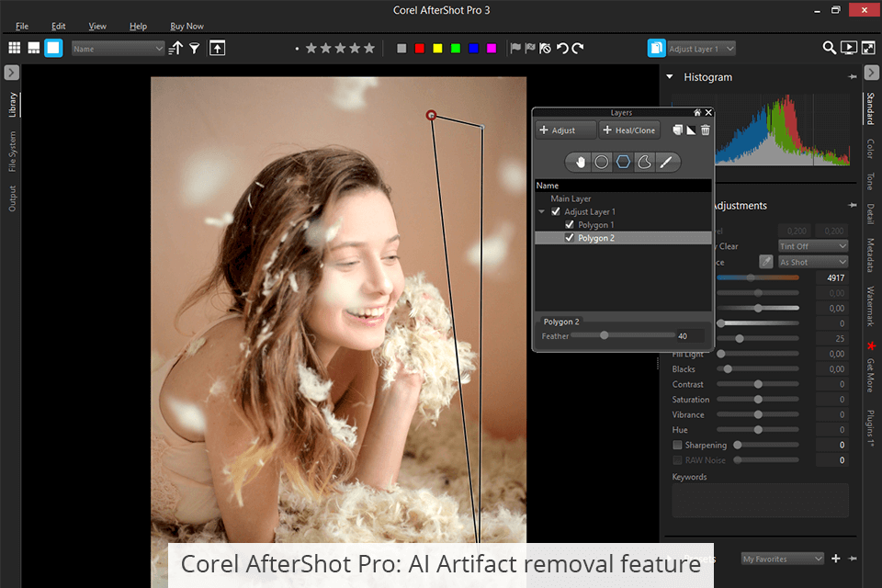The height and width of the screenshot is (588, 882).
Task: Open the Adjust Layer 1 dropdown in toolbar
Action: point(700,49)
